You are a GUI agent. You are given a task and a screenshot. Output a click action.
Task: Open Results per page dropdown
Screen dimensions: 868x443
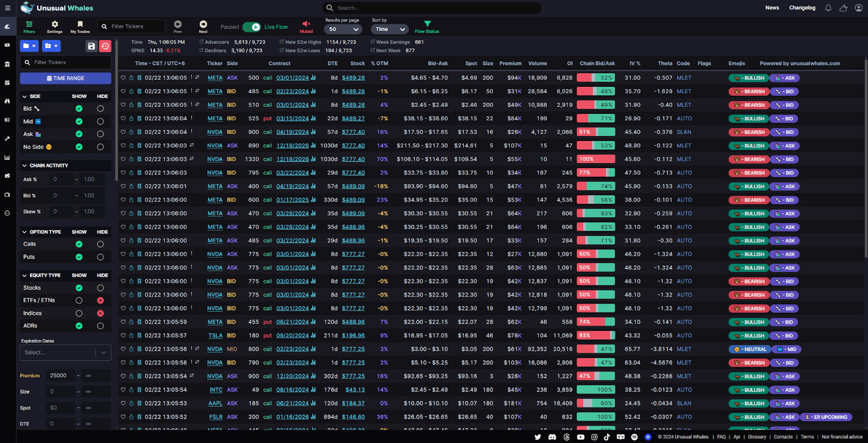(x=343, y=29)
